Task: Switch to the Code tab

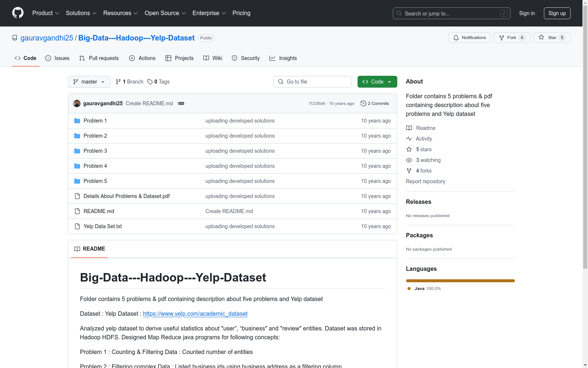Action: point(26,58)
